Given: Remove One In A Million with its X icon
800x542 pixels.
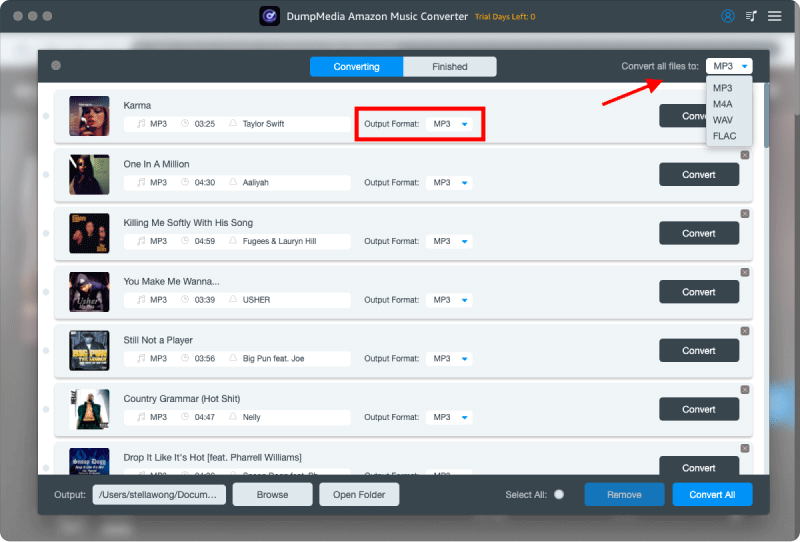Looking at the screenshot, I should point(745,155).
